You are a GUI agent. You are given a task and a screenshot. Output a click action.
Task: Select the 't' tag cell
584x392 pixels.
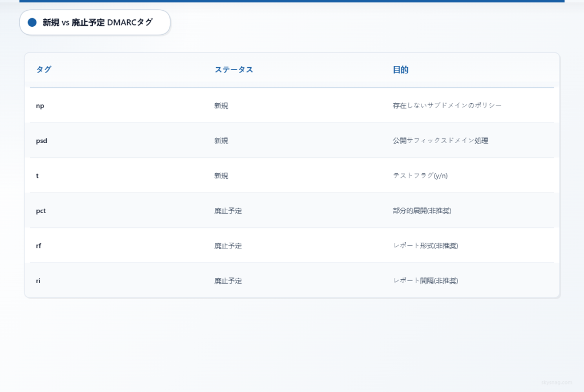click(37, 175)
